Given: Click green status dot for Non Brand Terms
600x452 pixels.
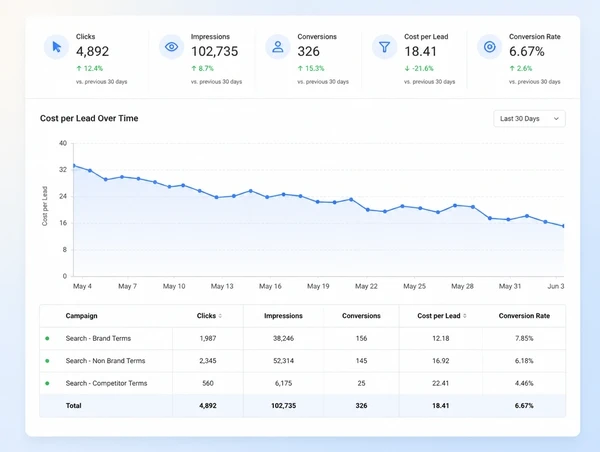Looking at the screenshot, I should click(x=47, y=361).
